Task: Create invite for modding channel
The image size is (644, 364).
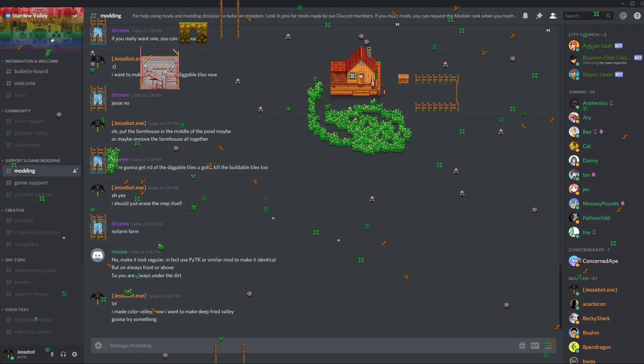Action: pos(75,171)
